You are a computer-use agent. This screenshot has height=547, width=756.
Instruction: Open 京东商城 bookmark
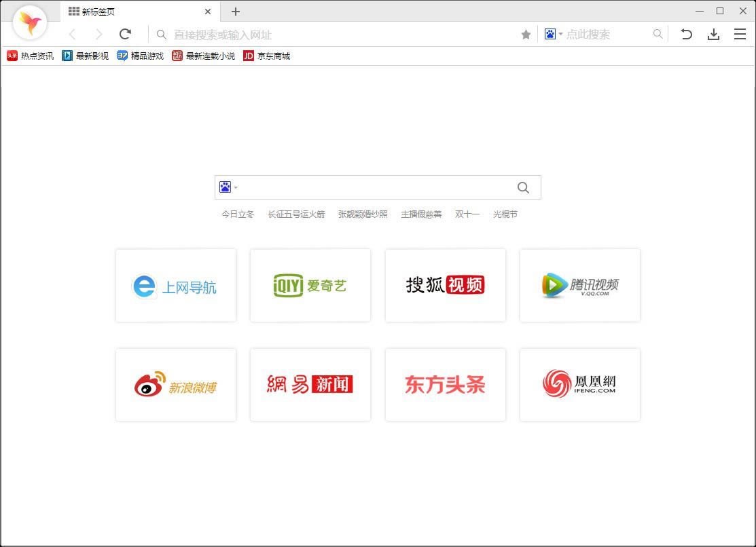[267, 56]
